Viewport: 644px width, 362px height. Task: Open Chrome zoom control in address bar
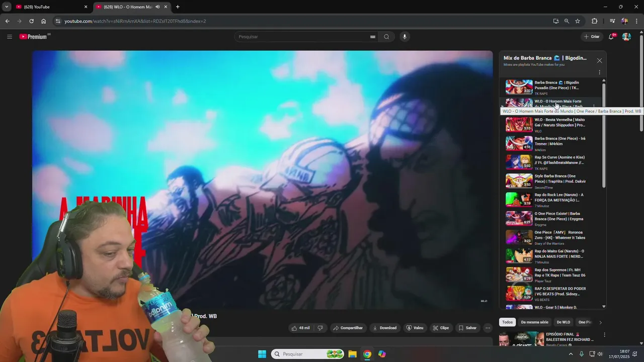(x=567, y=21)
